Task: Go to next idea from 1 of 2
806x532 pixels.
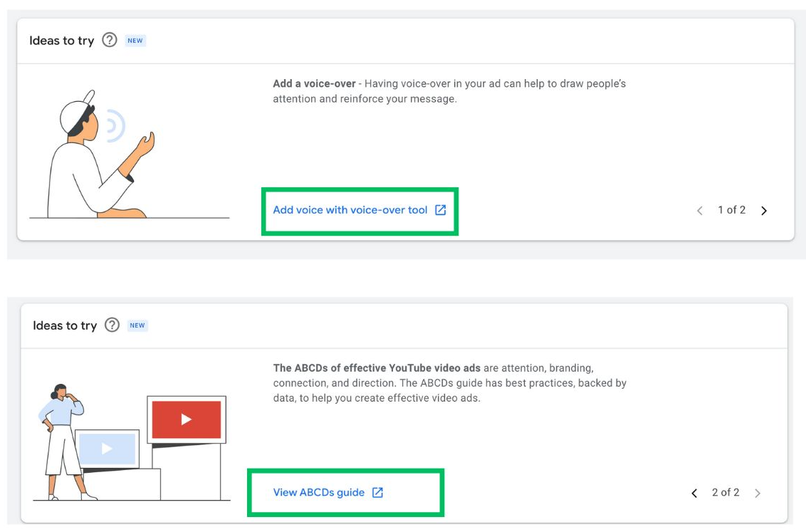Action: click(764, 210)
